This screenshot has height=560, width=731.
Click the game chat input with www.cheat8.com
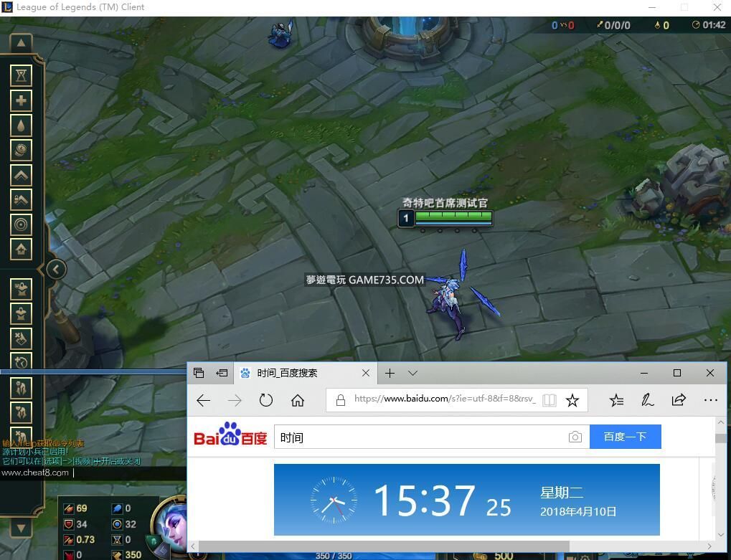93,473
